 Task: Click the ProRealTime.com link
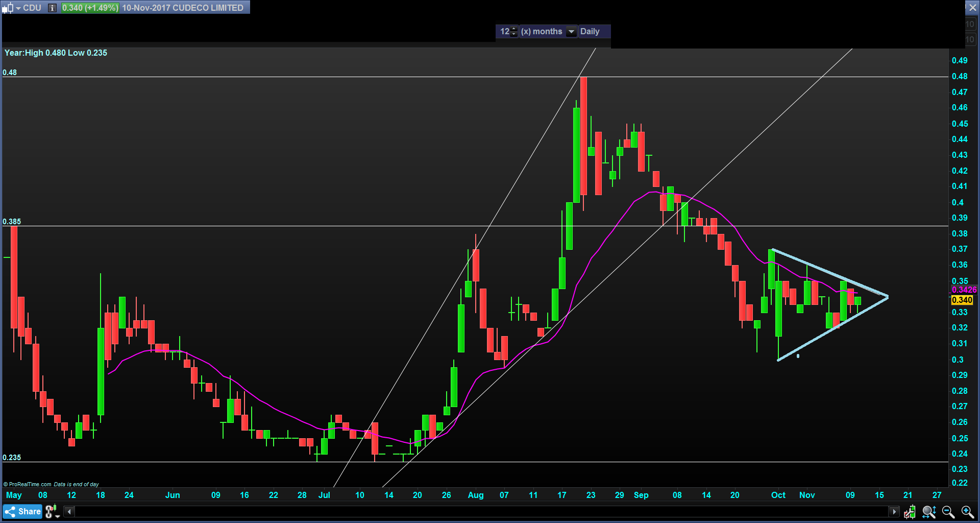[x=30, y=484]
